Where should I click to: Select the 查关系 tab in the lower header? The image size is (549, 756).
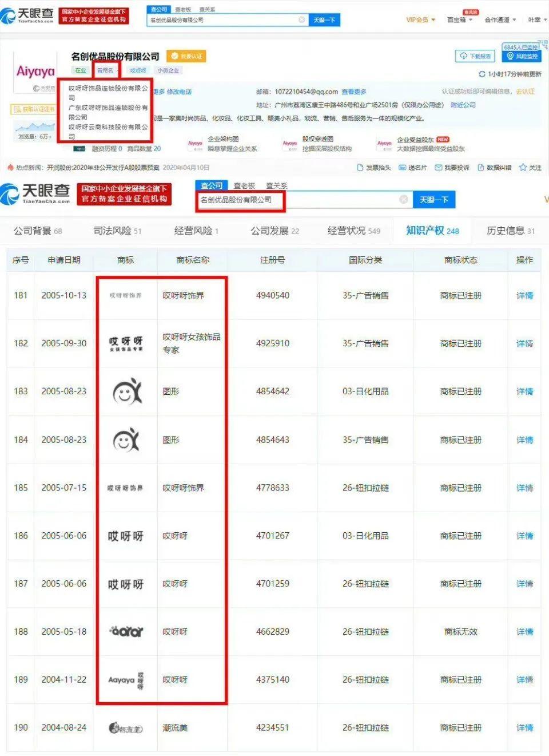(x=277, y=186)
